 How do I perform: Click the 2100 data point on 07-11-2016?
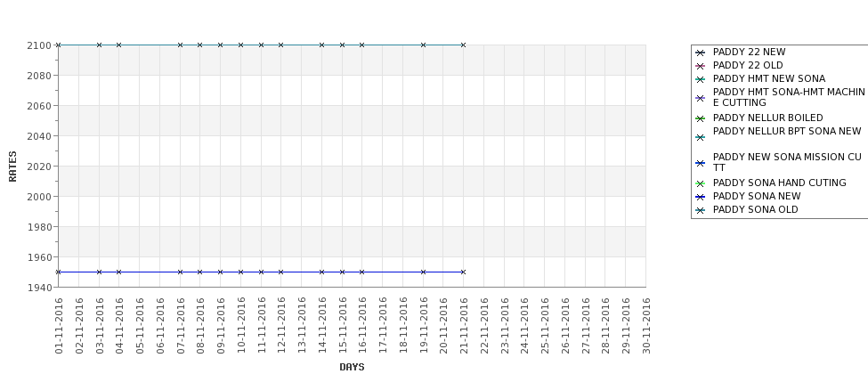(x=180, y=45)
